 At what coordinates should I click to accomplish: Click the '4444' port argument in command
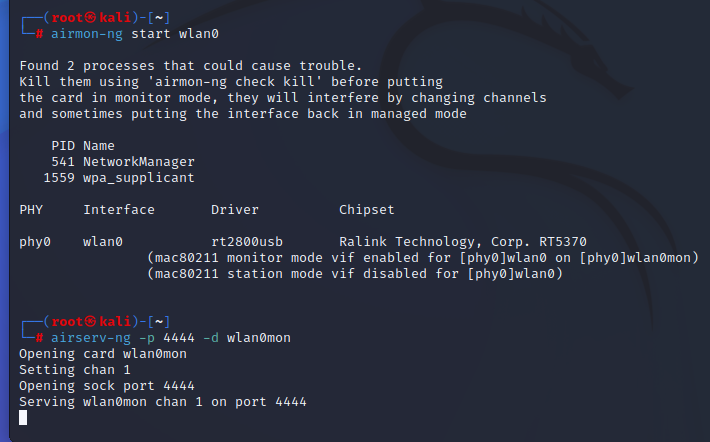pyautogui.click(x=179, y=338)
